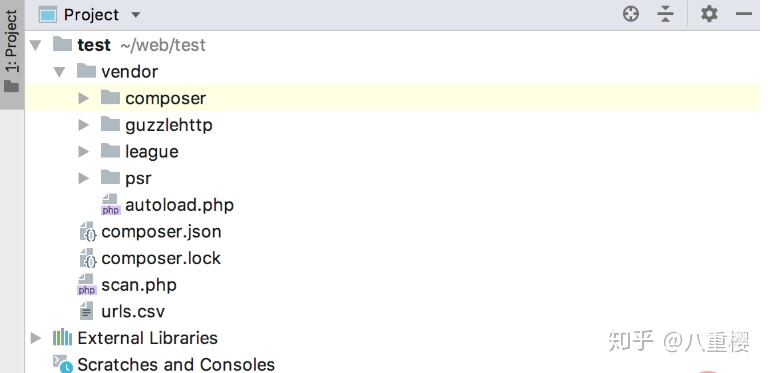This screenshot has width=768, height=373.
Task: Click the External Libraries bar-chart icon
Action: [x=62, y=338]
